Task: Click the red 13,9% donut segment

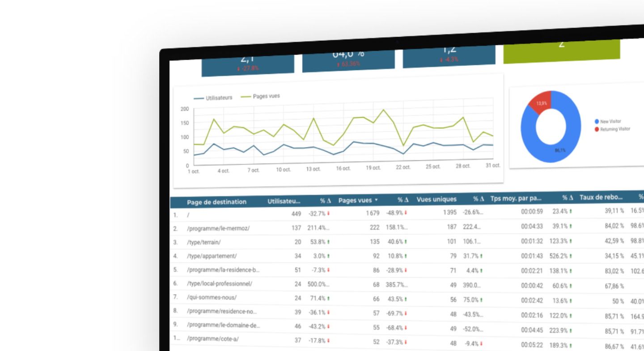Action: (x=542, y=103)
